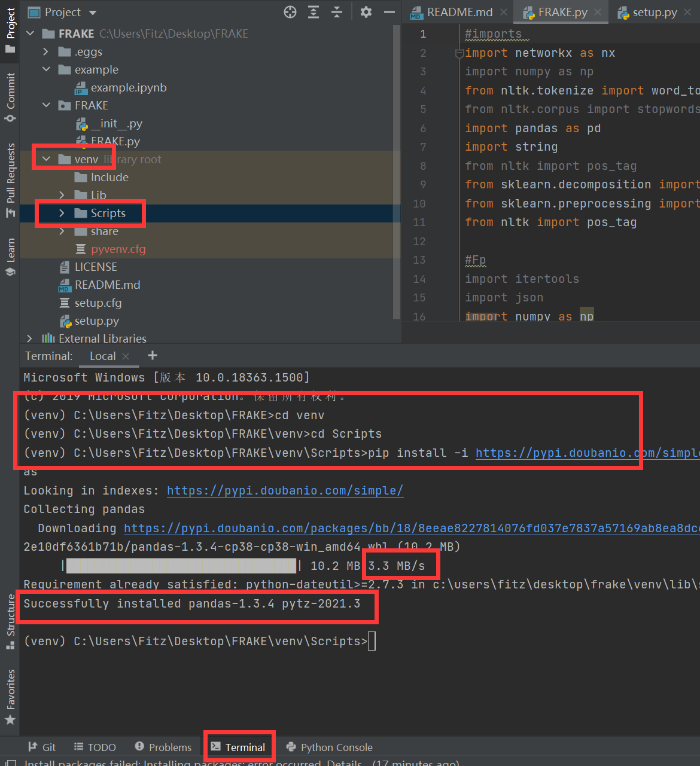The height and width of the screenshot is (766, 700).
Task: Close the README.md editor tab
Action: [504, 12]
